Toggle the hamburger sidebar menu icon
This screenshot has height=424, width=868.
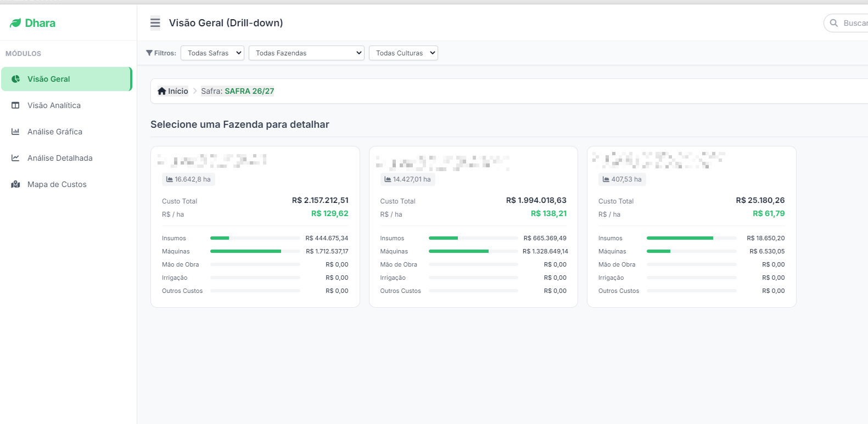pos(155,23)
